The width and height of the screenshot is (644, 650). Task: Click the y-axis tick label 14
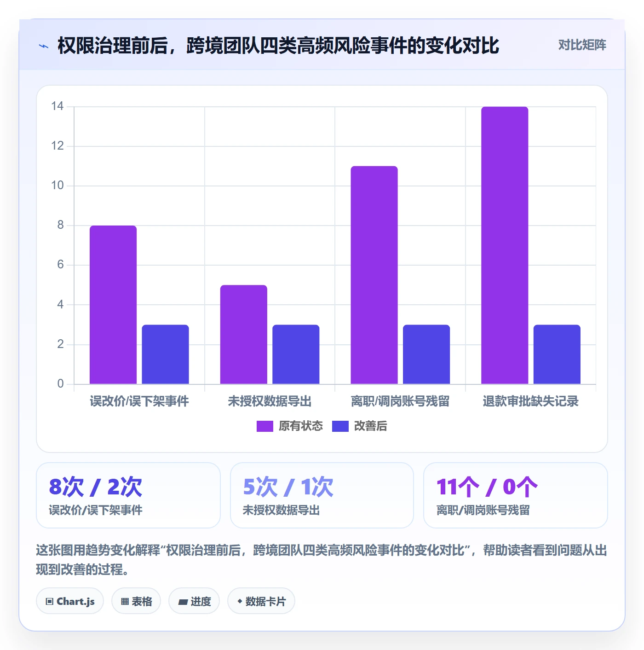(57, 106)
